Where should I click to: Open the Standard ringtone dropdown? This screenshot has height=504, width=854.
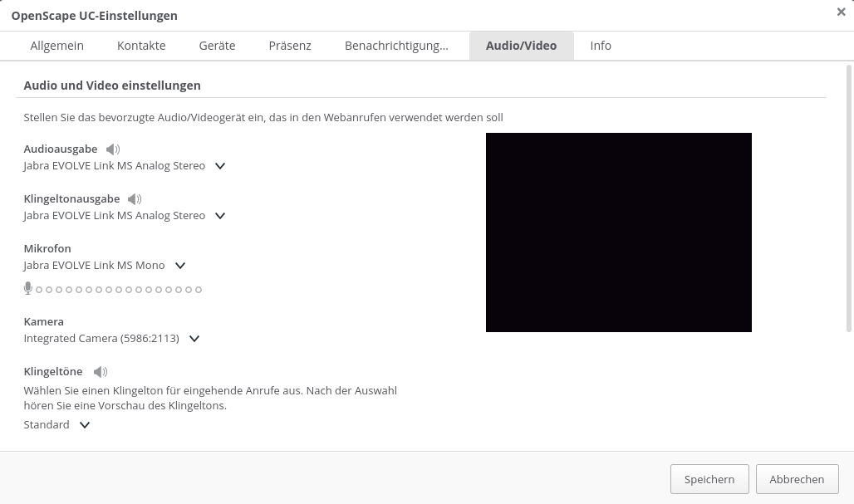[85, 425]
